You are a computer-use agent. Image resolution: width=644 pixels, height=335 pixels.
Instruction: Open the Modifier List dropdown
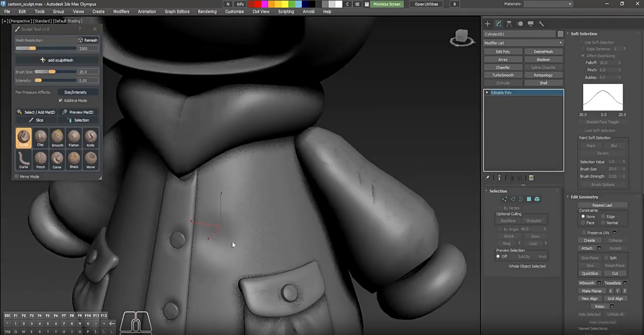click(523, 43)
